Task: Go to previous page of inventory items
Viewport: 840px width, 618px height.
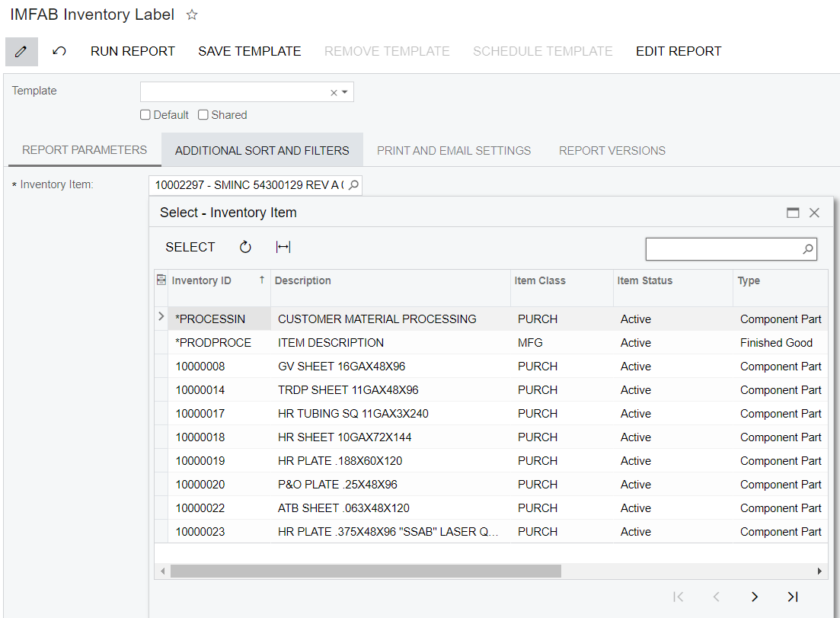Action: pyautogui.click(x=717, y=597)
